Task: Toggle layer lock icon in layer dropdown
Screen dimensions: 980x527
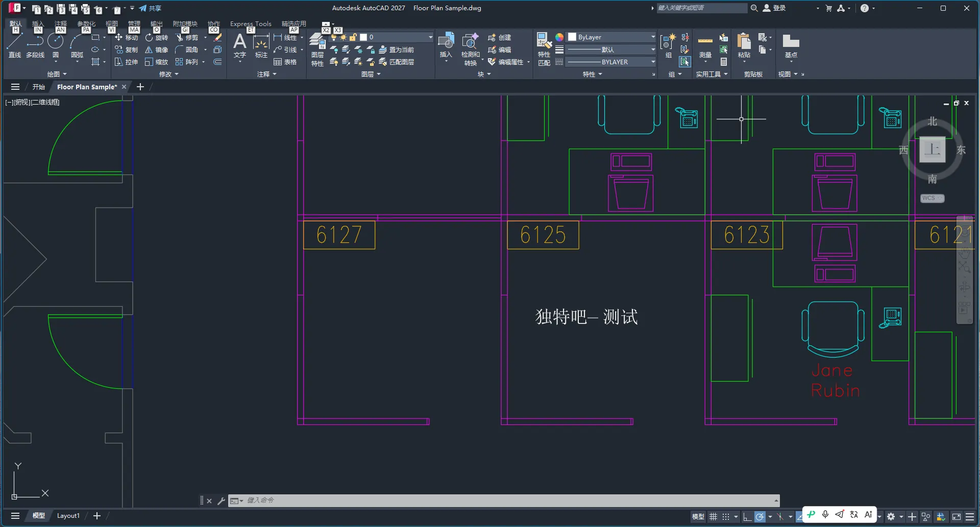Action: tap(353, 37)
